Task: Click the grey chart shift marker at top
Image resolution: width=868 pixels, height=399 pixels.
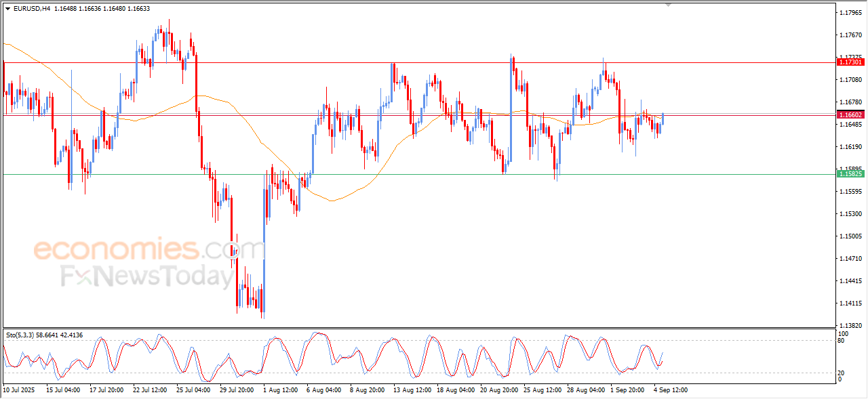Action: [x=669, y=5]
